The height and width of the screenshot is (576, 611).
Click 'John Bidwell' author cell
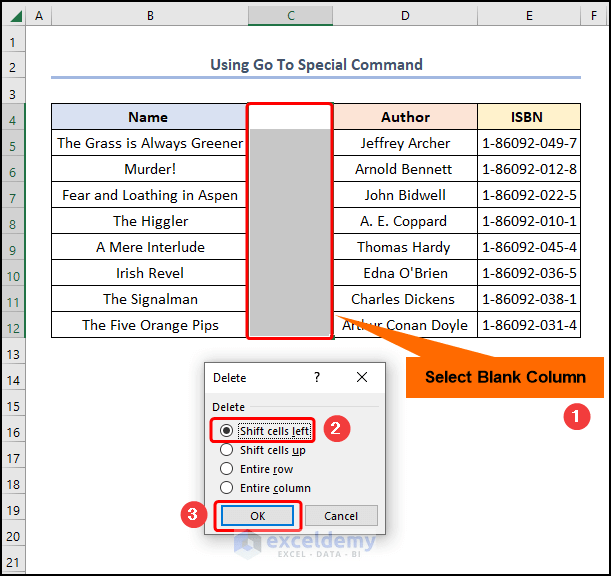[405, 195]
